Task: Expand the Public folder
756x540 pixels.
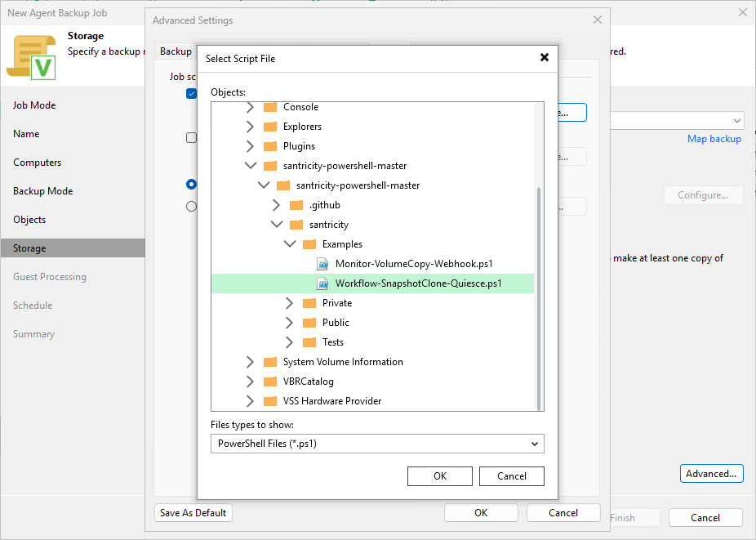Action: point(289,323)
